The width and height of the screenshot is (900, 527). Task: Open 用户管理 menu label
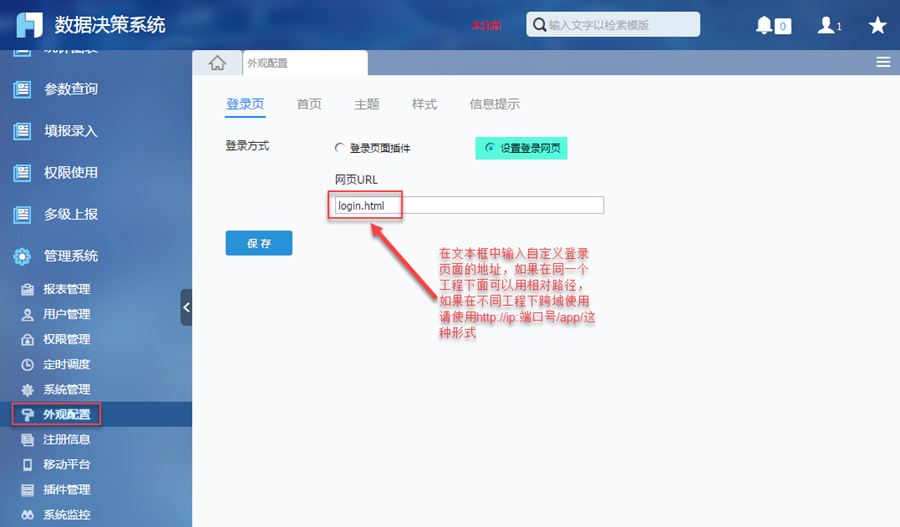click(x=67, y=315)
